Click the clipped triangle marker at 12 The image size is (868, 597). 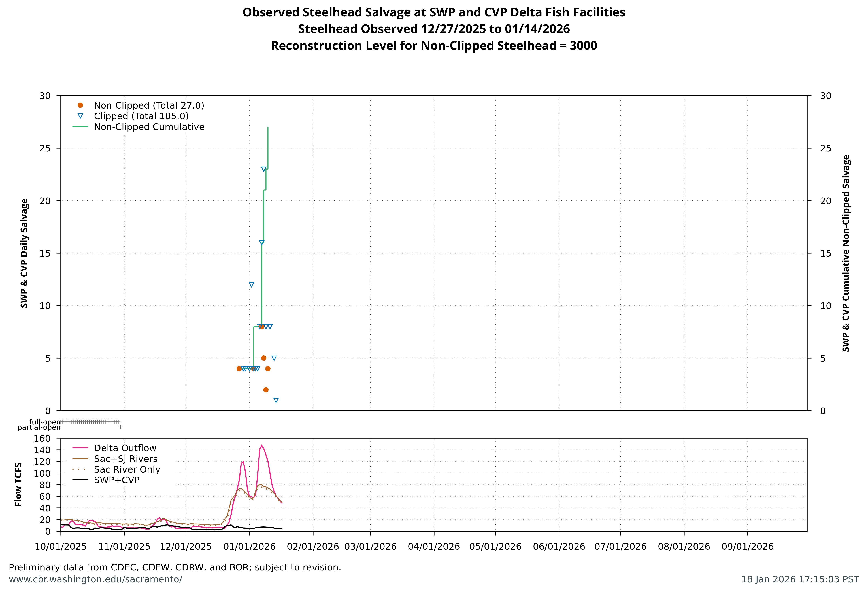point(251,285)
